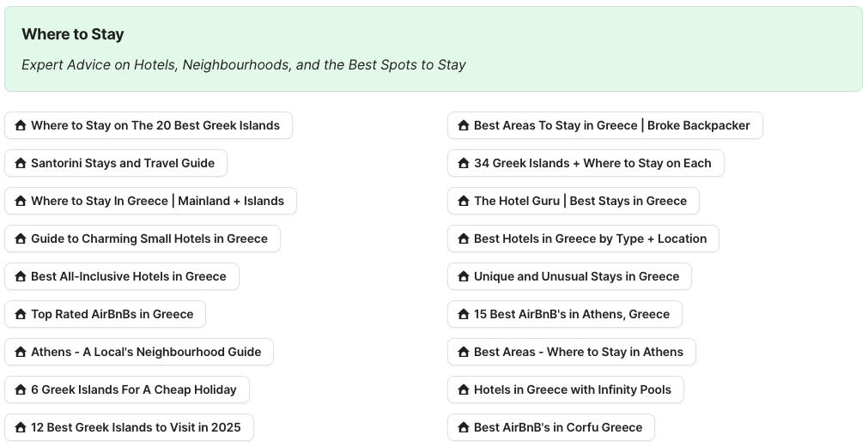Click the Expert Advice on Hotels subtitle text

pos(244,65)
